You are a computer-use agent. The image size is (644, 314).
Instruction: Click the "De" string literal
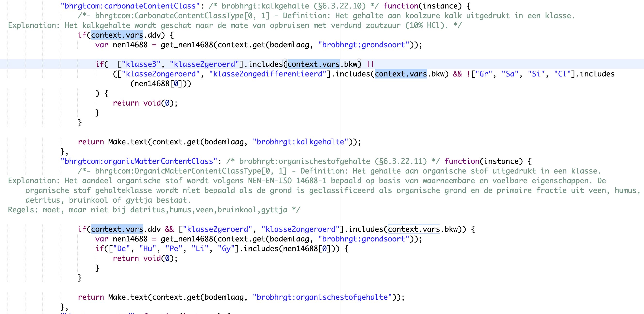click(x=121, y=249)
